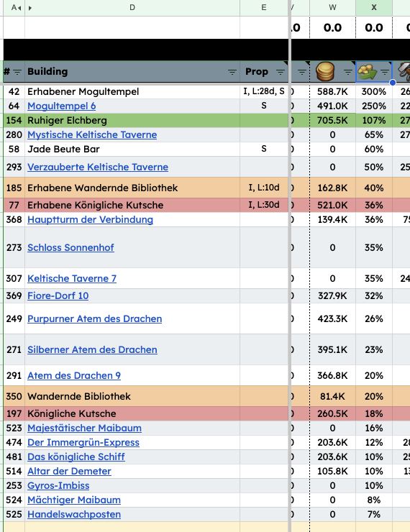410x532 pixels.
Task: Select cell Königliche Kutsche in row 197
Action: (x=132, y=413)
